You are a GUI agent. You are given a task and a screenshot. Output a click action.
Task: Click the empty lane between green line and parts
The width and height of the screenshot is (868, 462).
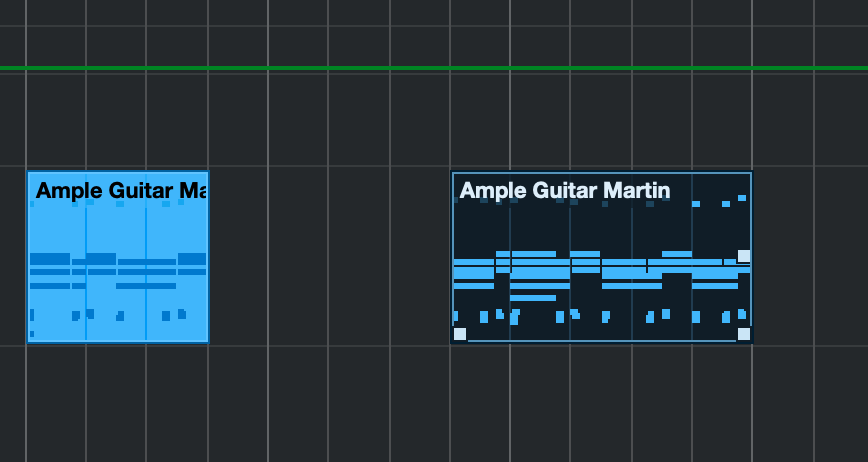(x=434, y=118)
